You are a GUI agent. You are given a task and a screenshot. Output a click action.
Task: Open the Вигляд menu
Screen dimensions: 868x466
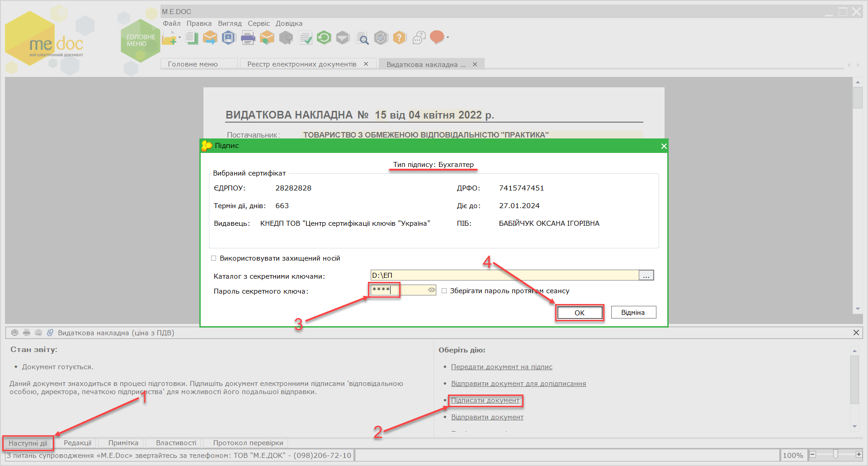(x=230, y=24)
